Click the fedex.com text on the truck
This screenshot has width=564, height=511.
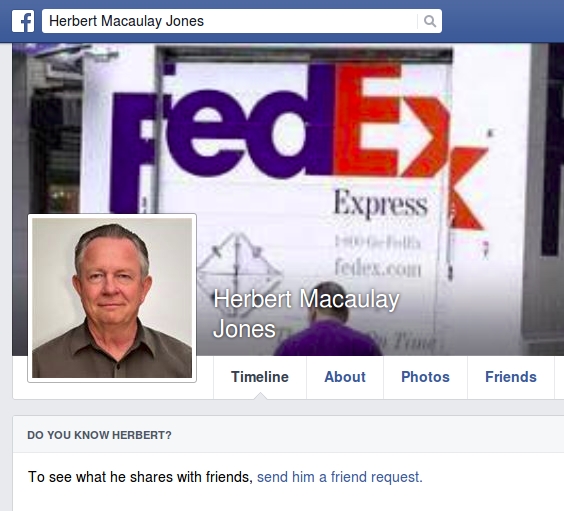378,268
